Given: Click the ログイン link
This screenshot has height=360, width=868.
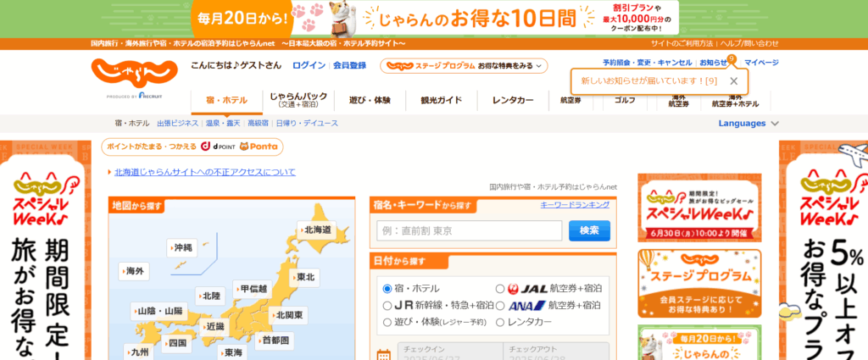Looking at the screenshot, I should click(x=309, y=65).
